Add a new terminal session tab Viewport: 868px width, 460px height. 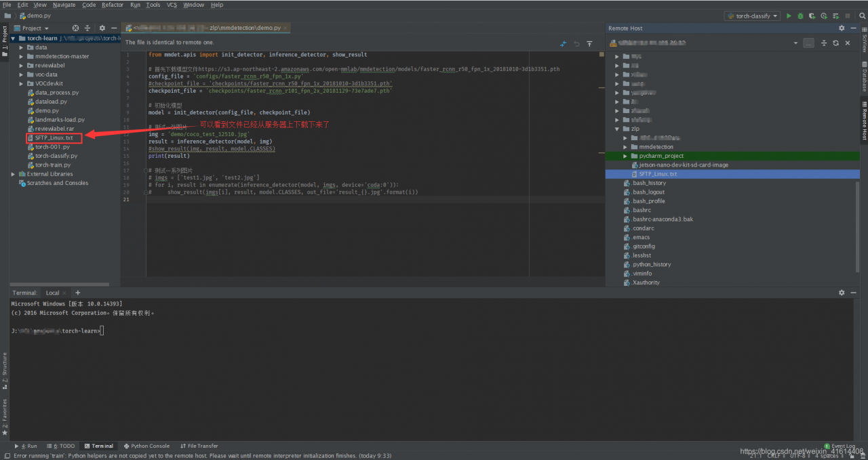77,293
